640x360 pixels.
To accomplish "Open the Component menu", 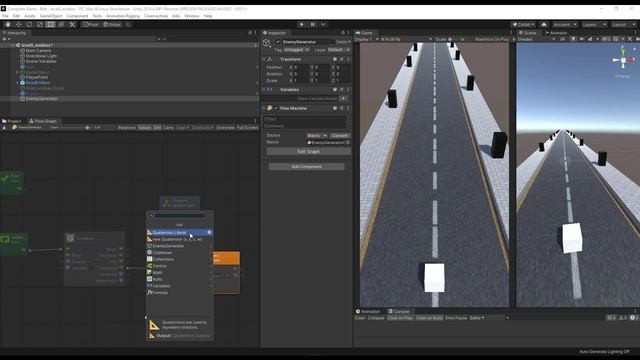I will (x=77, y=16).
